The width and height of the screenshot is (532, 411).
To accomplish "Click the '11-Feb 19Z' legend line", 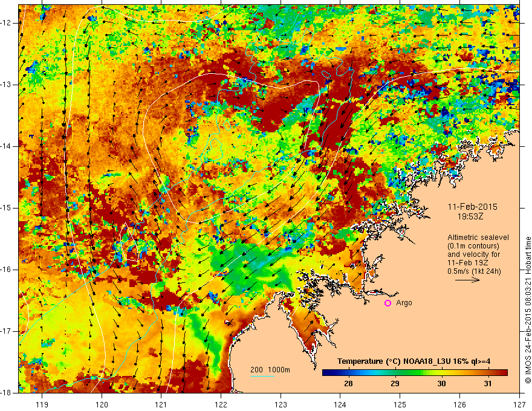I will coord(466,263).
